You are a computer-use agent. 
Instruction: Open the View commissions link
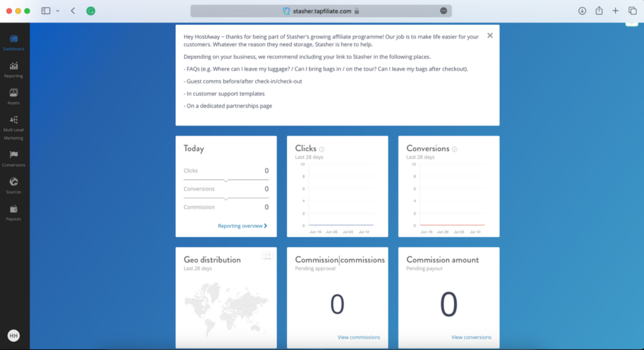[359, 337]
